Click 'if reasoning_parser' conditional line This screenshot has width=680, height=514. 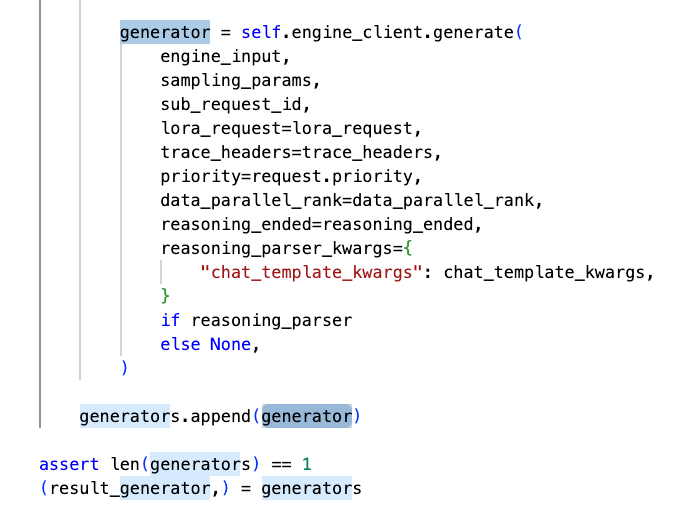pos(256,321)
